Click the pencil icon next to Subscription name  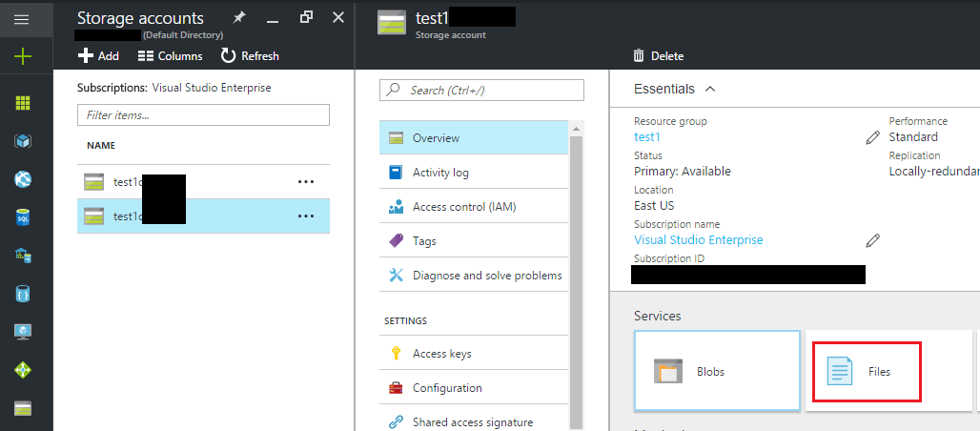pos(872,240)
